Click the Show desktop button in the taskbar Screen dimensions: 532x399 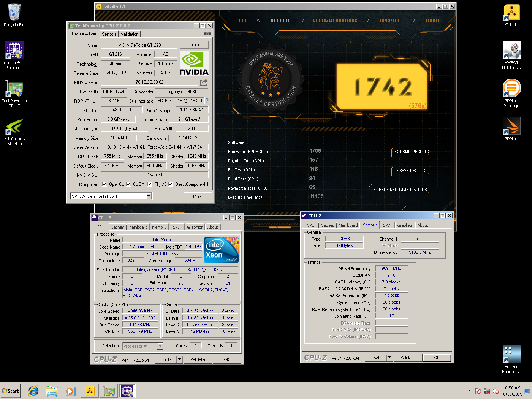click(x=527, y=391)
